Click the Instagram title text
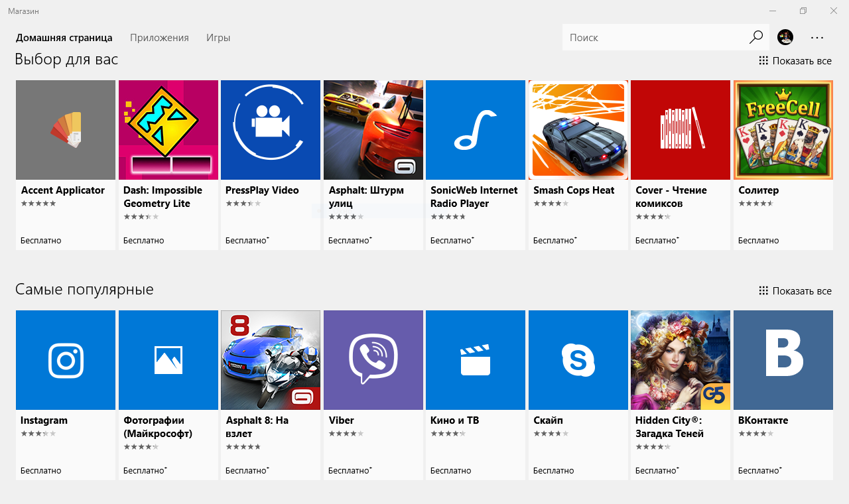 point(44,420)
